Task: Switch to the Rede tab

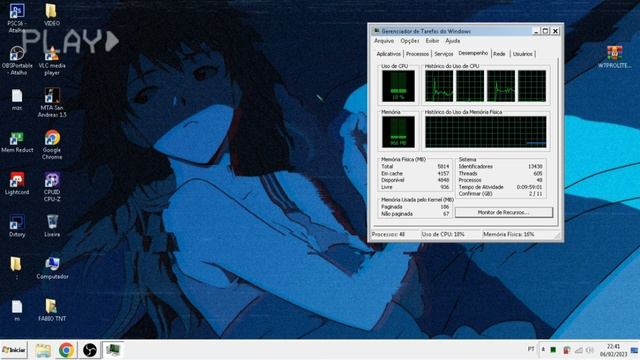Action: click(499, 54)
